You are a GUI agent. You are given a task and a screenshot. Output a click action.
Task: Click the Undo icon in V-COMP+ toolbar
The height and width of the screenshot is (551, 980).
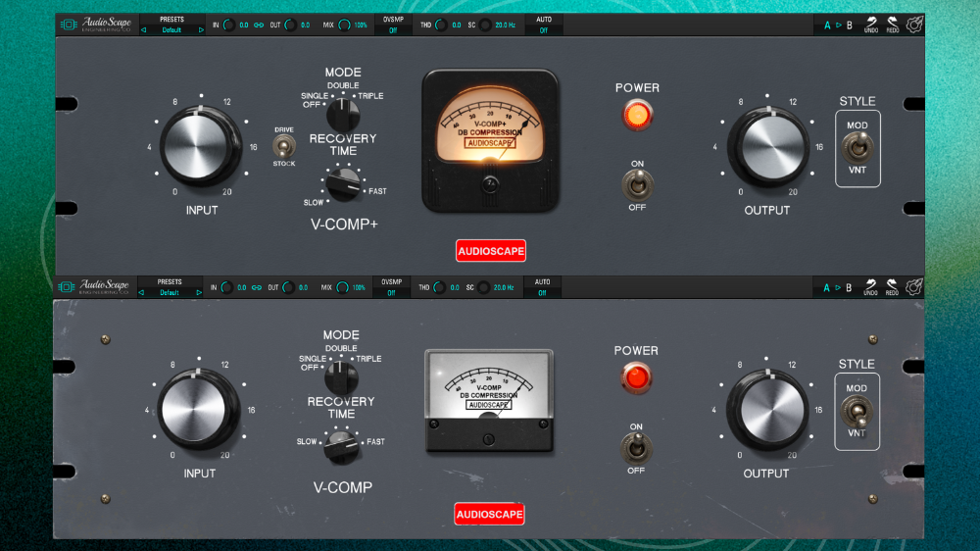tap(871, 25)
